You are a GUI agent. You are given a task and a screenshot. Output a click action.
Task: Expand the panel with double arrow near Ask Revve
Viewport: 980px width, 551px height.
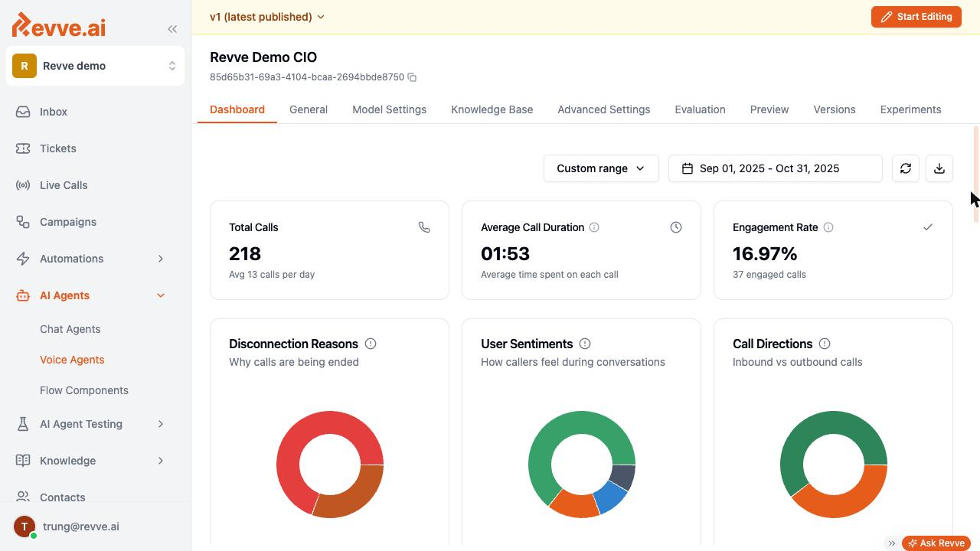(x=892, y=543)
